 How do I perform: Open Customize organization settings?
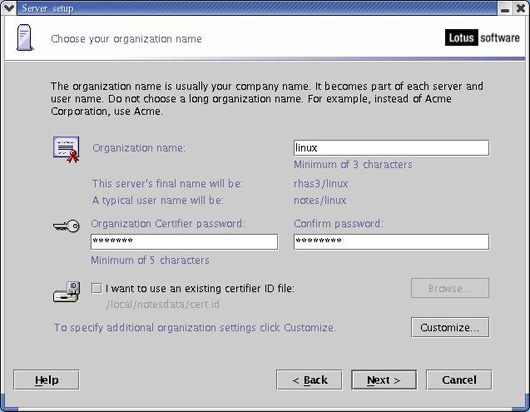(450, 327)
